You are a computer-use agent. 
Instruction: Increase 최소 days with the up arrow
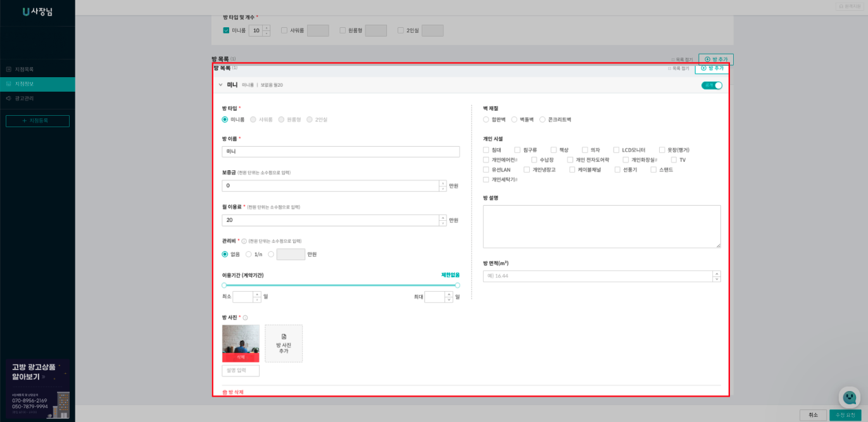point(257,294)
